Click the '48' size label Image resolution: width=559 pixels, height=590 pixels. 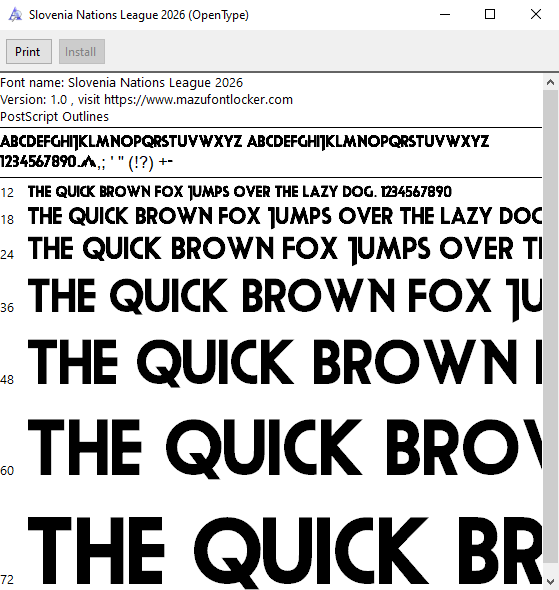point(7,380)
